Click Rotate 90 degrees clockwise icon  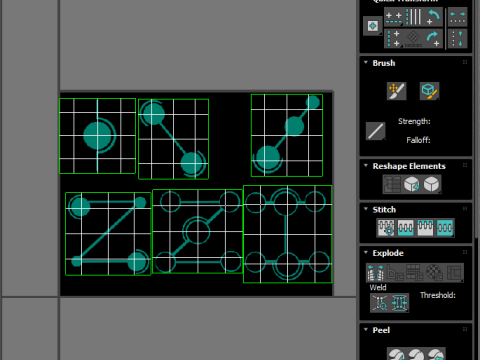[433, 39]
